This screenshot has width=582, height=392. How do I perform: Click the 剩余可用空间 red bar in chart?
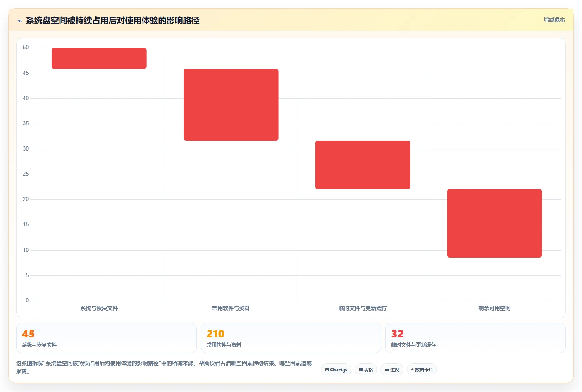tap(494, 223)
